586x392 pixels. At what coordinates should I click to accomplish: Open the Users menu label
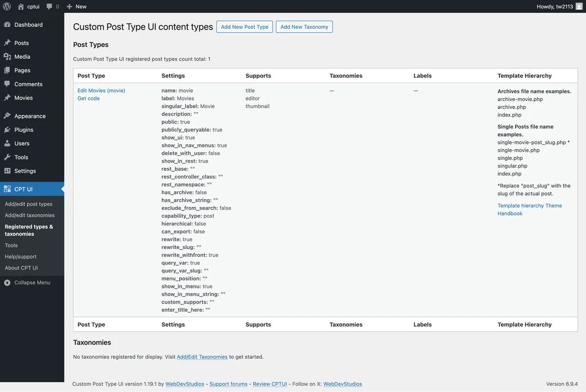[x=22, y=144]
